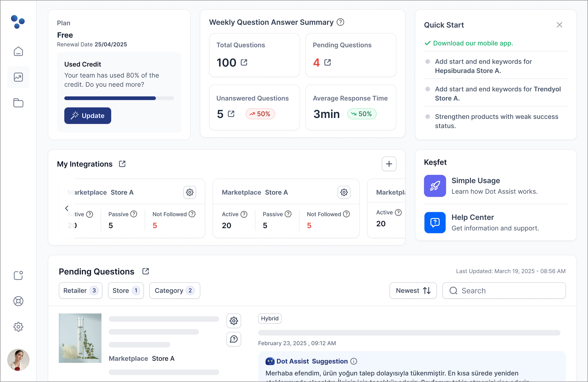Click Passive help icon in second integration card
Image resolution: width=588 pixels, height=382 pixels.
[x=288, y=214]
